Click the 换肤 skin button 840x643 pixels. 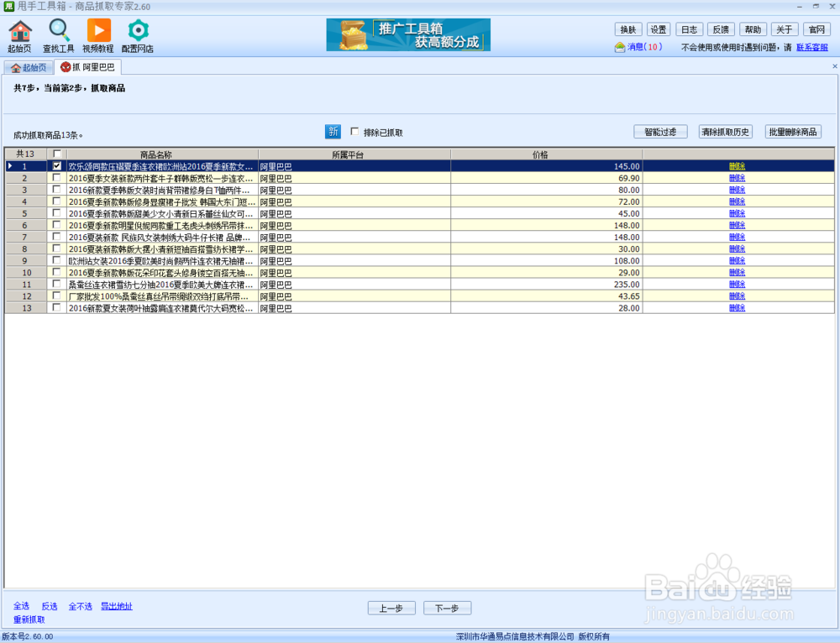tap(627, 29)
